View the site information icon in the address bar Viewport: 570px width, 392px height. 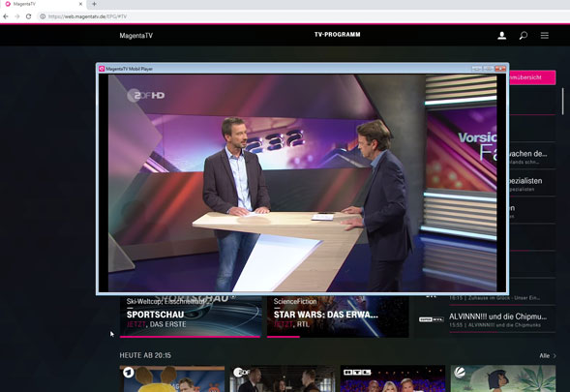pyautogui.click(x=43, y=16)
